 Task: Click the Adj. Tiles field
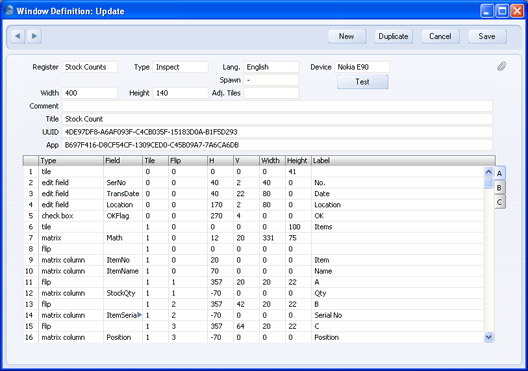point(271,93)
